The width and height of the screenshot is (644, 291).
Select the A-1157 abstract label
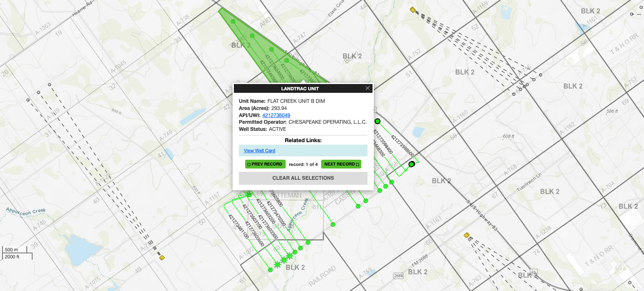coord(212,199)
